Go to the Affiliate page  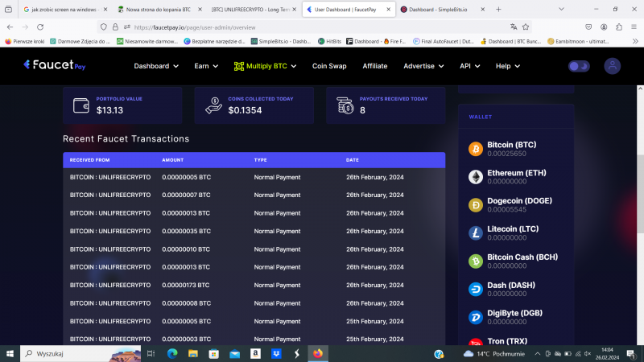pyautogui.click(x=375, y=66)
